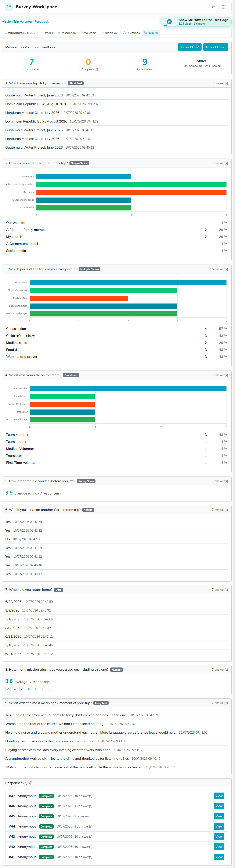
Task: Click the 9 Questions count
Action: pos(145,62)
